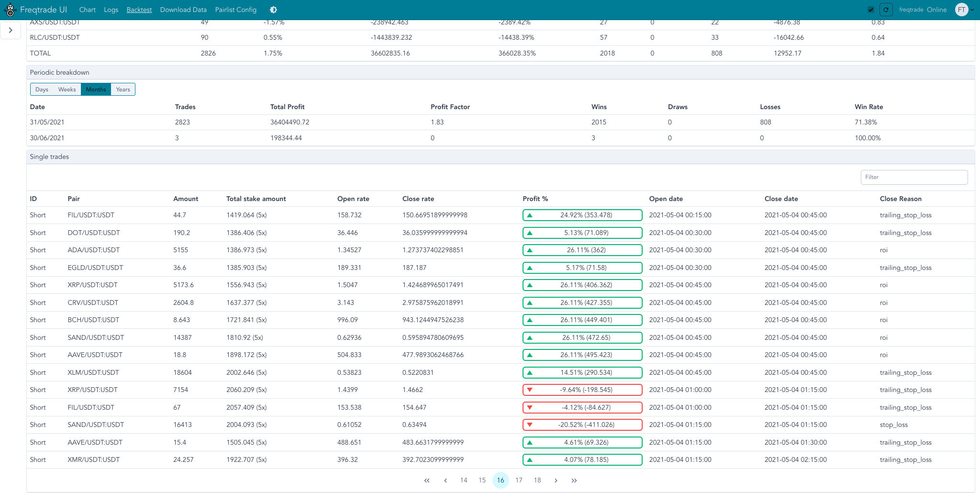This screenshot has height=493, width=980.
Task: Switch breakdown to Weeks
Action: click(x=67, y=90)
